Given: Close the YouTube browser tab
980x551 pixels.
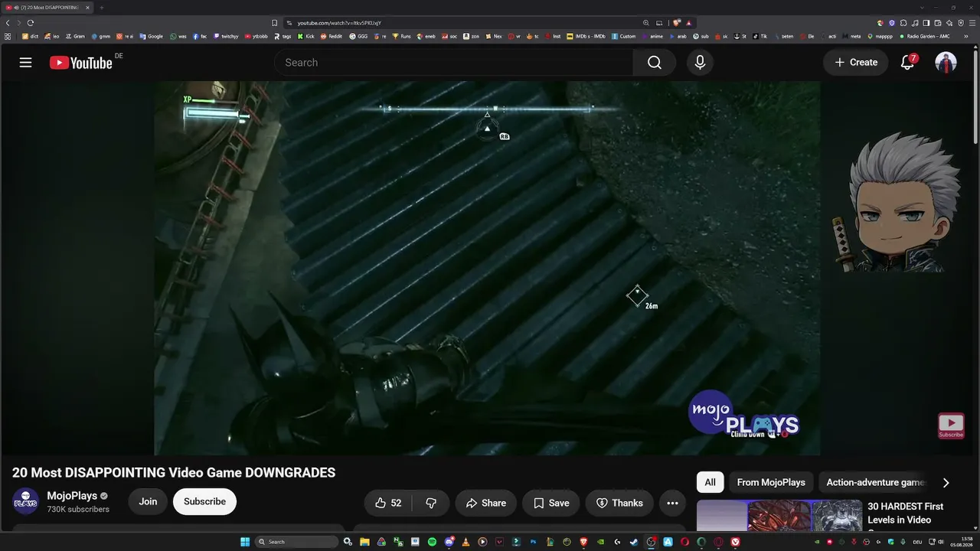Looking at the screenshot, I should coord(87,8).
